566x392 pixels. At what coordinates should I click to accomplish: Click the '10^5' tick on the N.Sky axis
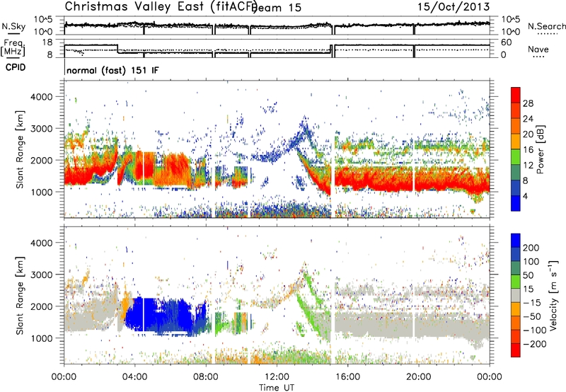pos(44,20)
